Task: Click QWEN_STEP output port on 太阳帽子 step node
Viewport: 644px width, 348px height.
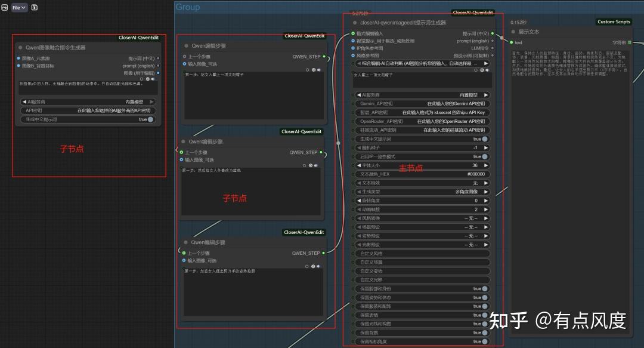Action: [324, 56]
